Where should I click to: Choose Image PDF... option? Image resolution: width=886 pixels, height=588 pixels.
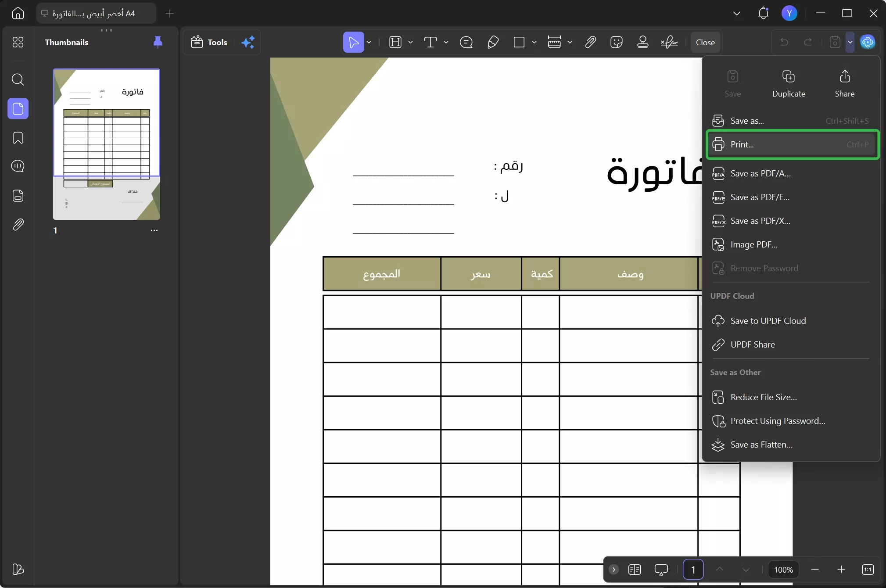click(791, 244)
